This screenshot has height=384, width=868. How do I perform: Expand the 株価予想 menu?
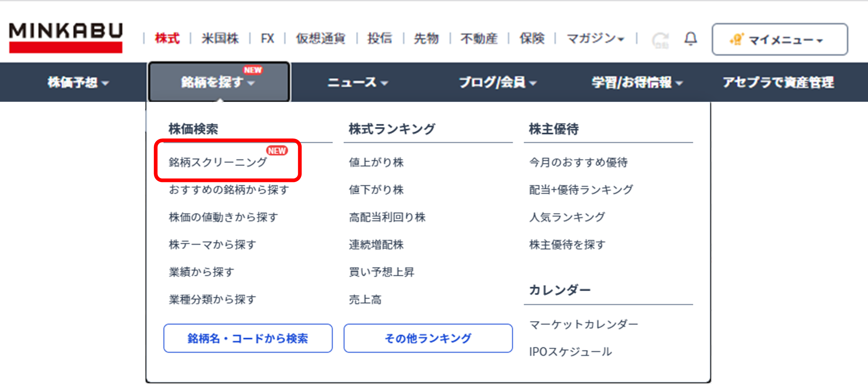coord(78,82)
